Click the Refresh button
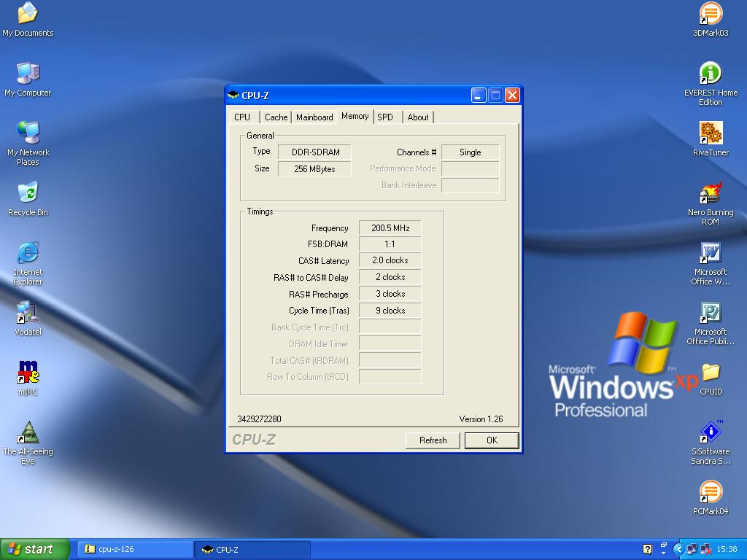747x560 pixels. [x=433, y=440]
